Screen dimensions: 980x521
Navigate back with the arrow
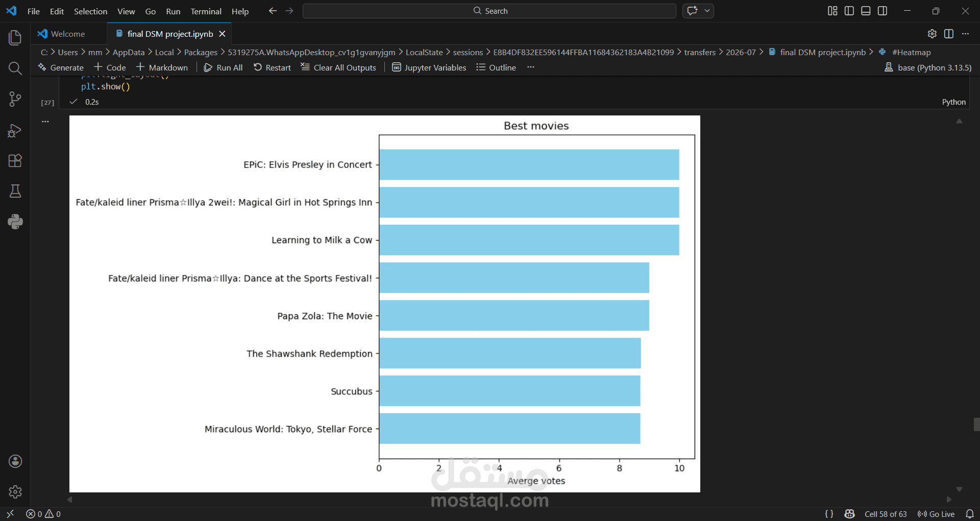pos(273,11)
